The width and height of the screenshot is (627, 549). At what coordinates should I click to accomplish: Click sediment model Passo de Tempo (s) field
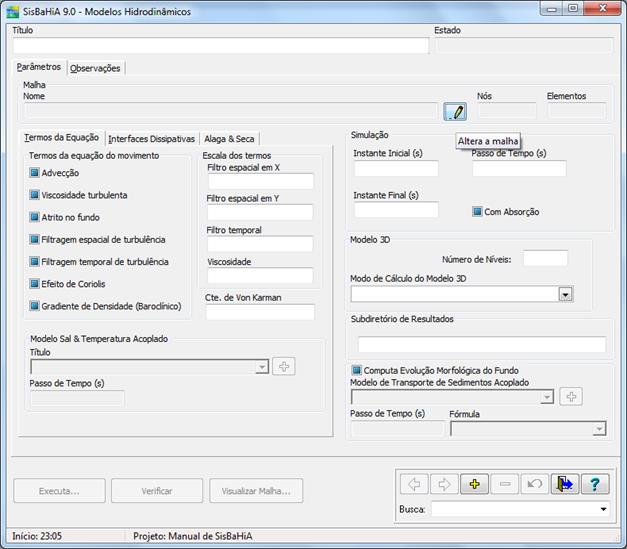(x=398, y=429)
